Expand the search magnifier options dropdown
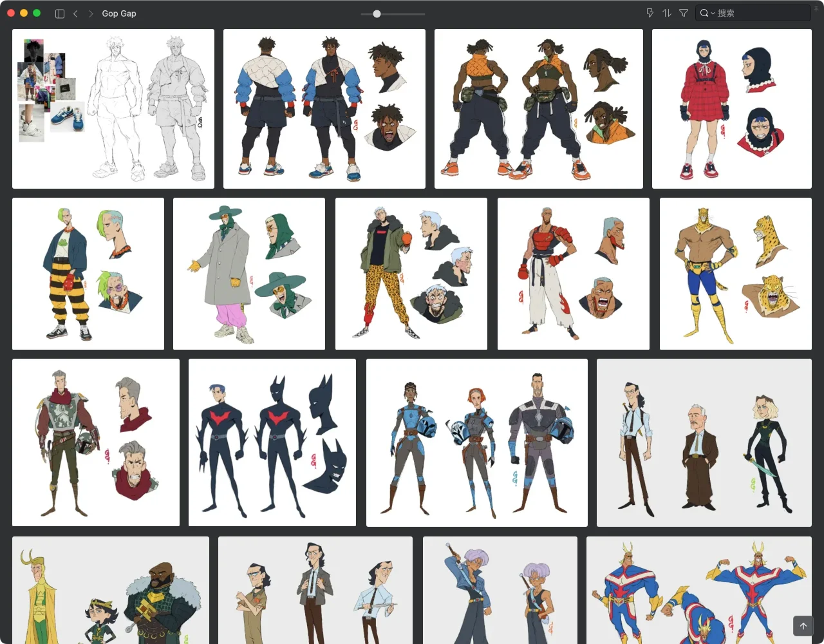 [707, 13]
